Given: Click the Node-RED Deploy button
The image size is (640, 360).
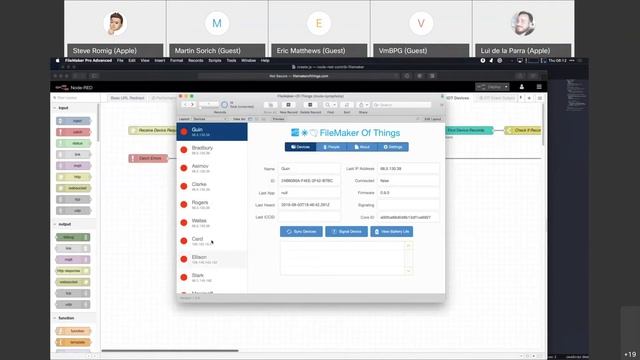Looking at the screenshot, I should [x=490, y=87].
